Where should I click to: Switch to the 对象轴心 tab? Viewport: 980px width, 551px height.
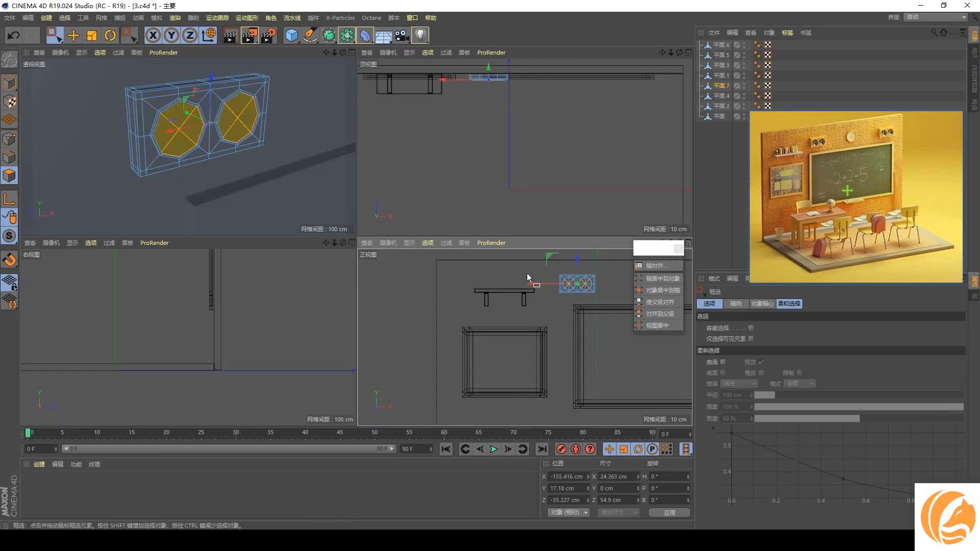point(762,304)
